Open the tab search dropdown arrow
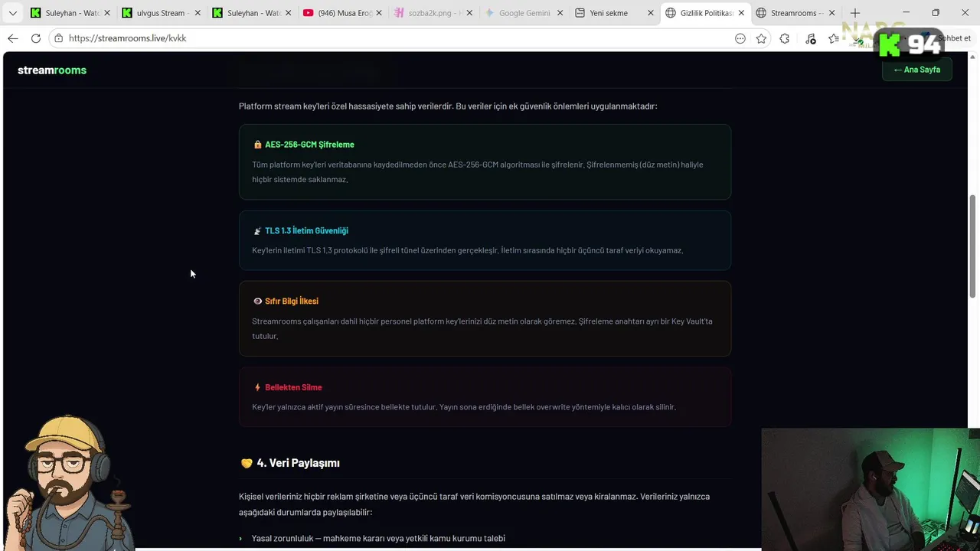 tap(12, 13)
